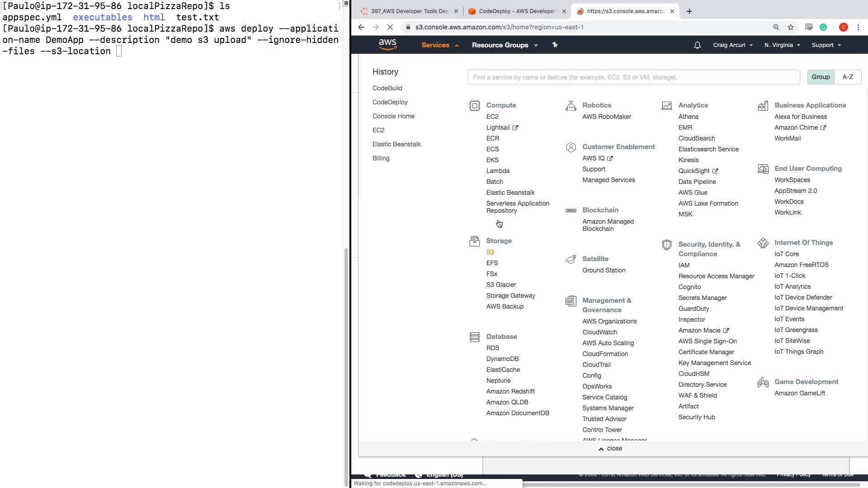Switch to CodeDeploy browser tab
This screenshot has width=868, height=488.
click(x=517, y=11)
